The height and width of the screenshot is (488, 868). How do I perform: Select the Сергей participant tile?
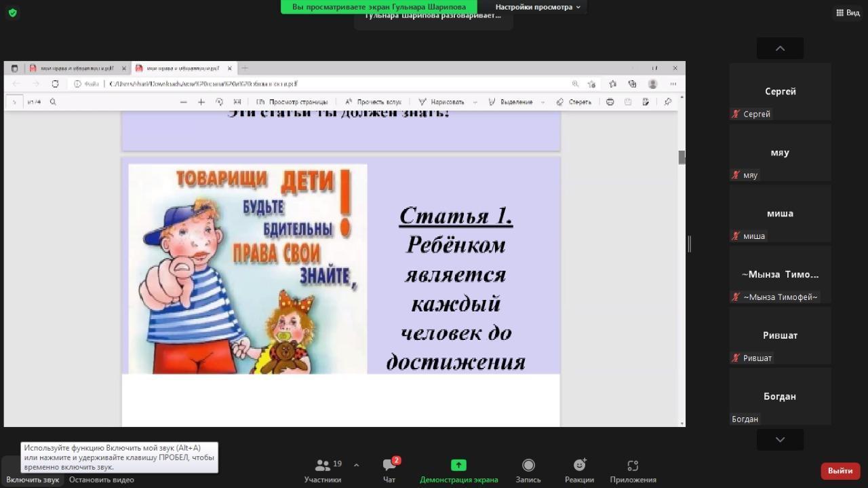pos(780,92)
